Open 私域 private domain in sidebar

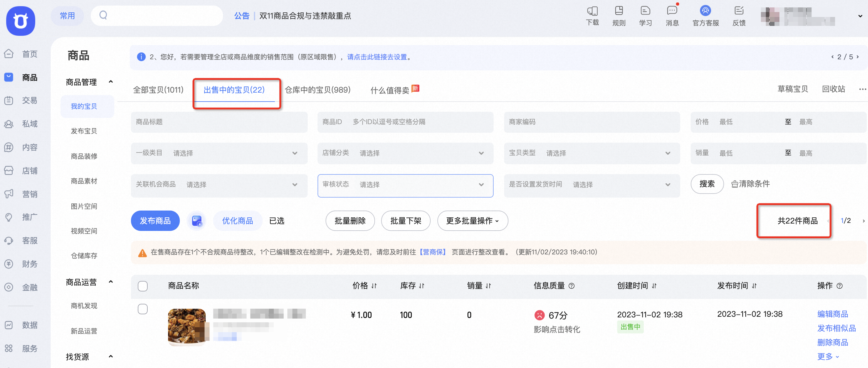click(x=21, y=124)
